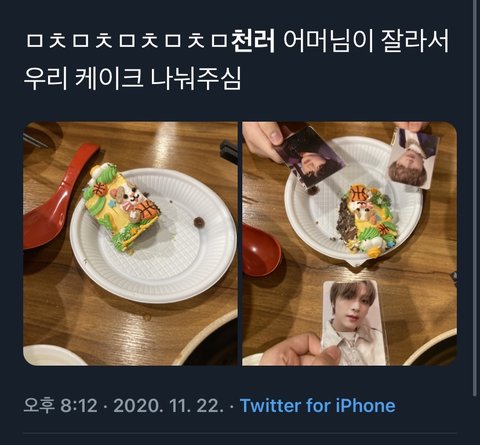The image size is (480, 445).
Task: Click the bold 천러 word in tweet
Action: [254, 41]
